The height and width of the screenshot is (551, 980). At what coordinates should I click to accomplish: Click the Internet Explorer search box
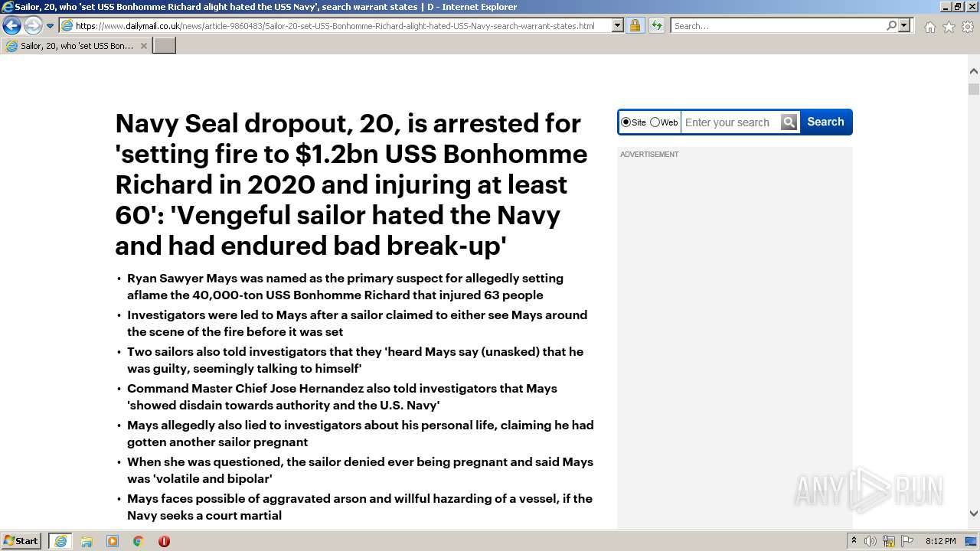click(777, 26)
